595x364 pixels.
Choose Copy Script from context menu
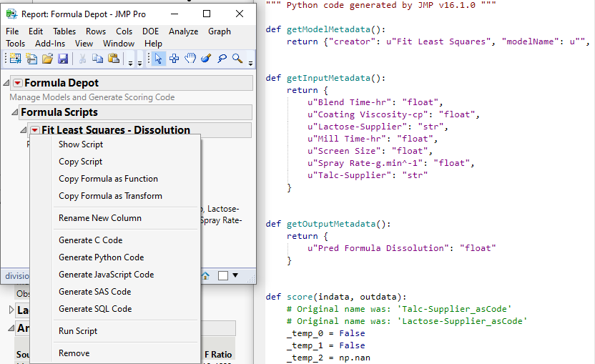115,162
